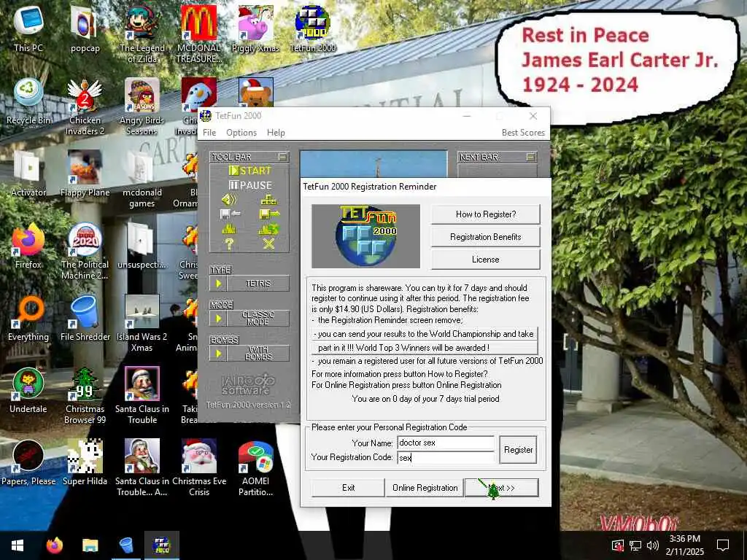The height and width of the screenshot is (560, 747).
Task: Select the Recycle Bin desktop icon
Action: click(28, 101)
